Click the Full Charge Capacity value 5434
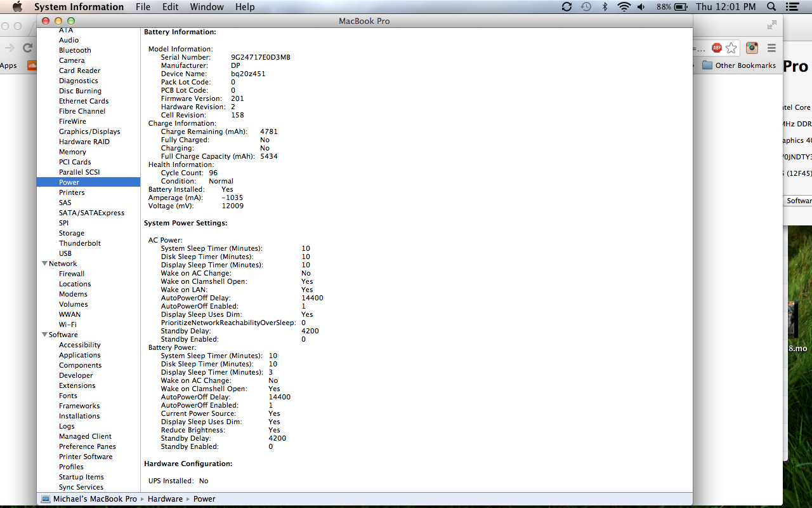 coord(269,156)
